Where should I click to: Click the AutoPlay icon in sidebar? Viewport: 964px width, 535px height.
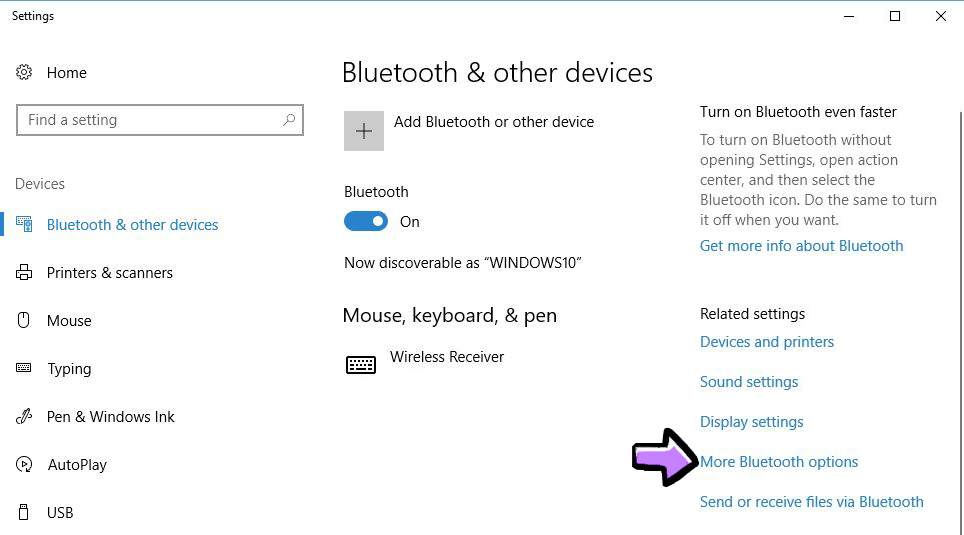click(x=24, y=465)
